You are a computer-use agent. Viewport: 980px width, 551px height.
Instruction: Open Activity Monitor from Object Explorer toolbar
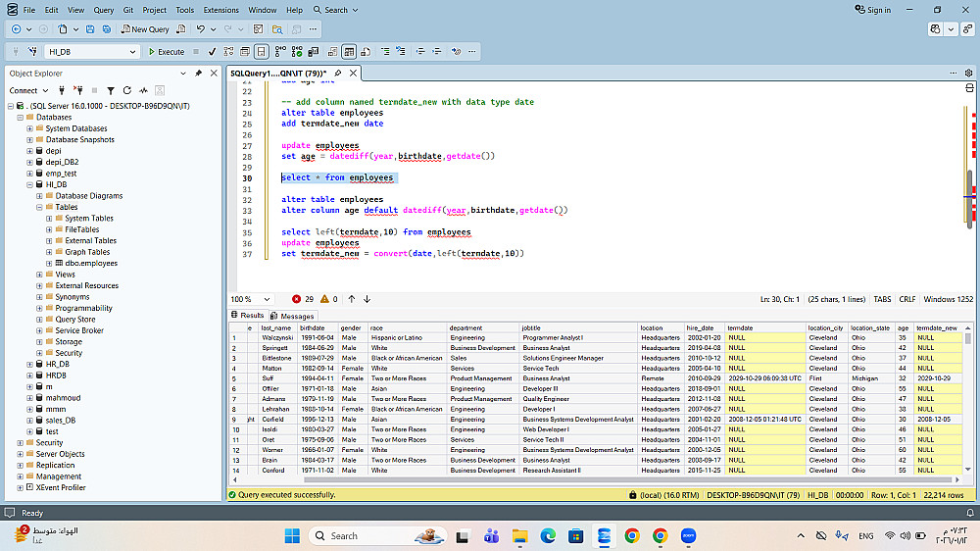coord(143,90)
